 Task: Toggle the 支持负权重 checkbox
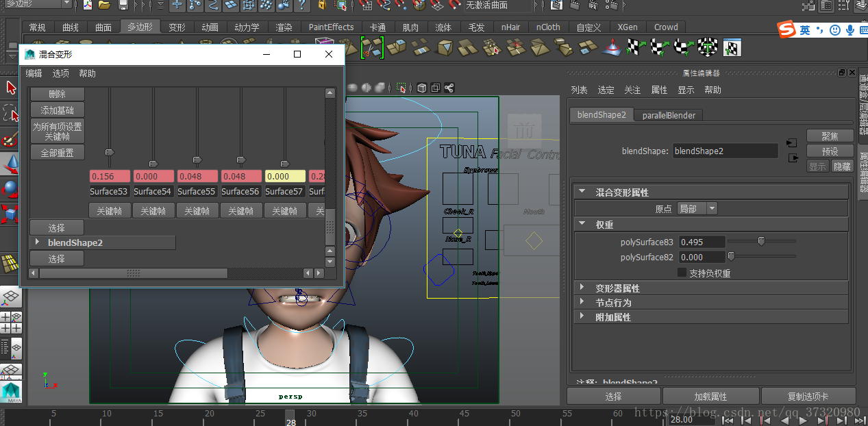[682, 273]
